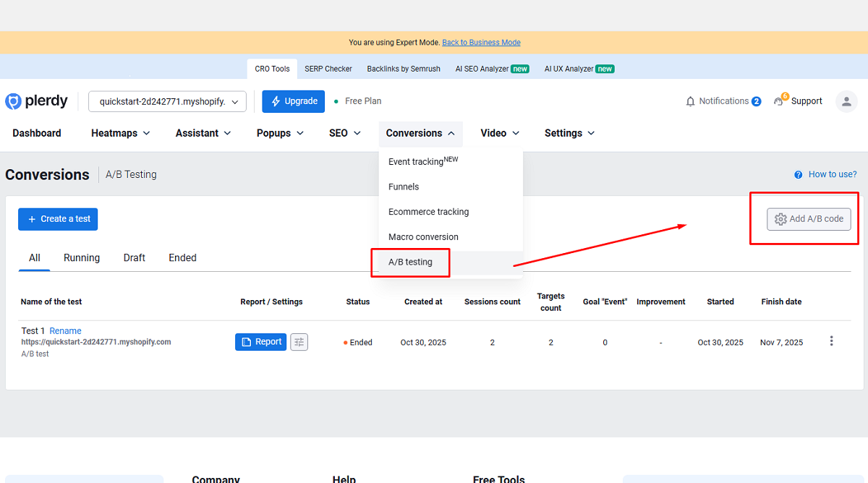Image resolution: width=868 pixels, height=483 pixels.
Task: Select A/B testing menu entry
Action: [x=410, y=262]
